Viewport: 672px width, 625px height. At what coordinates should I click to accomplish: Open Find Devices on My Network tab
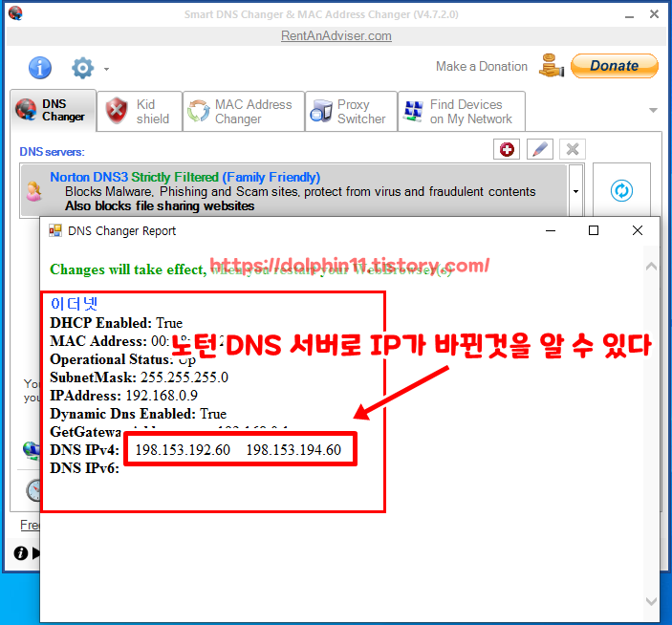(462, 112)
